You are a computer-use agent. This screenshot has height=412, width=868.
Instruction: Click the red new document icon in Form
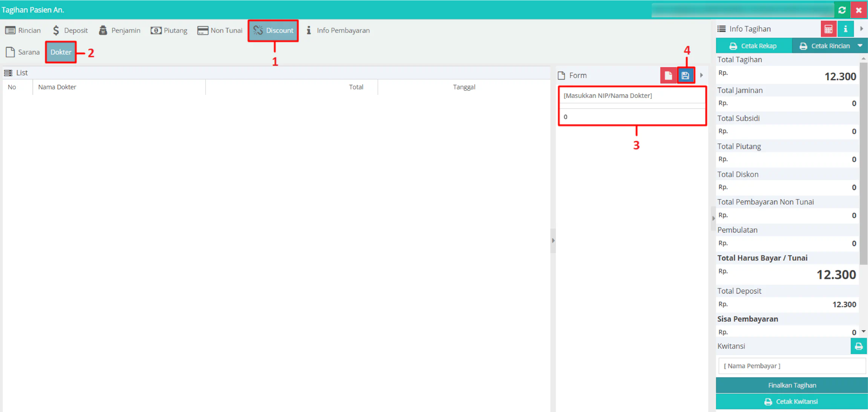(668, 75)
